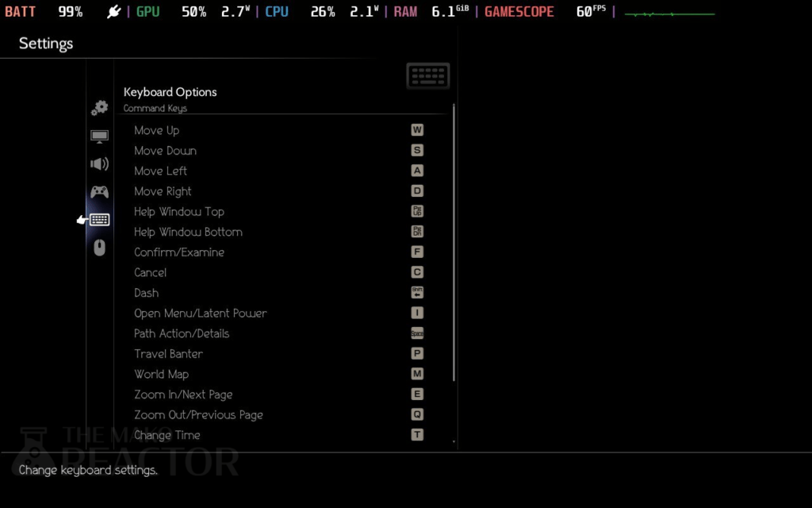
Task: Click the 'Change keyboard settings.' help text
Action: (x=88, y=470)
